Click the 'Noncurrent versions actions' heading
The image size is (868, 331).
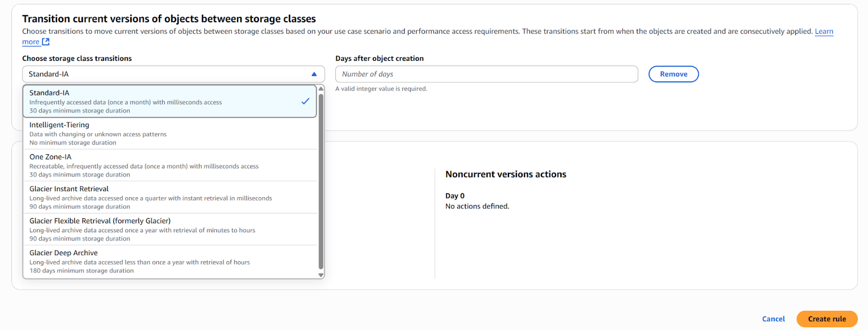coord(506,174)
